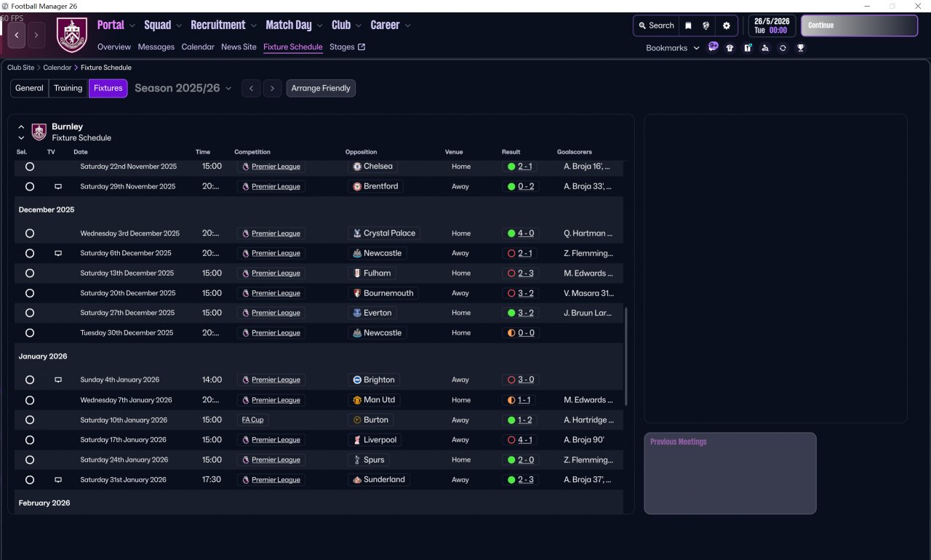Viewport: 931px width, 560px height.
Task: Open the Season 2025/26 dropdown
Action: (x=183, y=88)
